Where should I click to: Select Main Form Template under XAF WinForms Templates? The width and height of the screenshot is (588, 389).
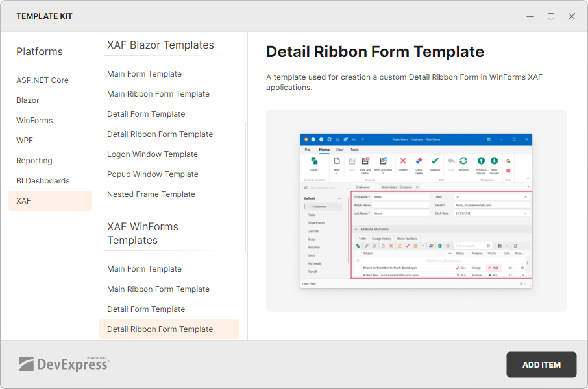click(144, 268)
